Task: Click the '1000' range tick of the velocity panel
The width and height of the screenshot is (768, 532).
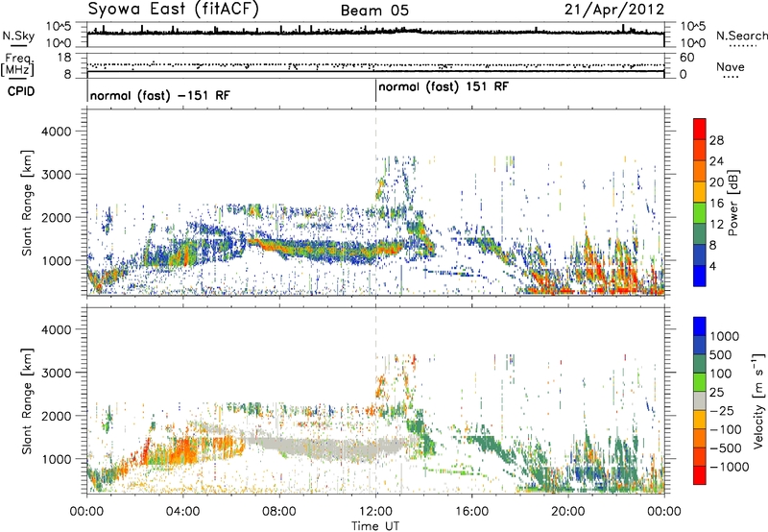Action: (x=57, y=459)
